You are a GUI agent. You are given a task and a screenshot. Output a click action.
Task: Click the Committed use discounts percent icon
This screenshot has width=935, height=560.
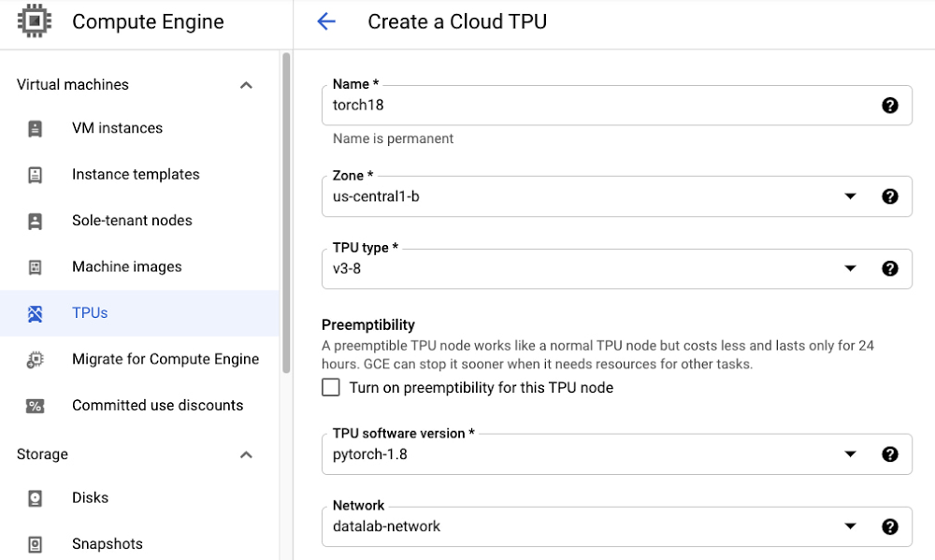click(36, 406)
